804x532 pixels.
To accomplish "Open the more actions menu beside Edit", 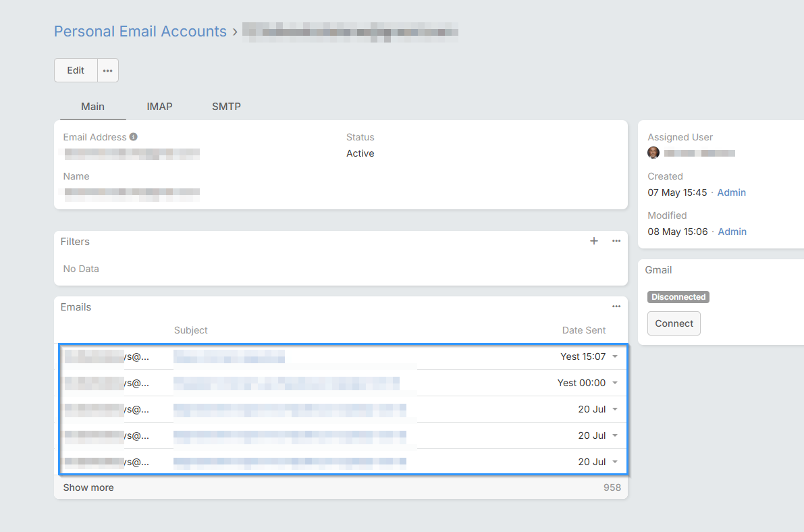I will pyautogui.click(x=108, y=70).
